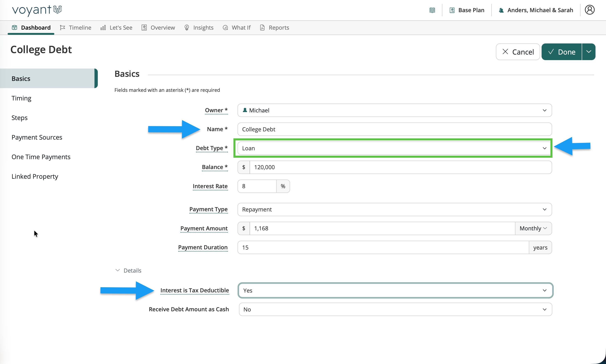Screen dimensions: 606x364
Task: Open the Reports tab
Action: pos(274,27)
